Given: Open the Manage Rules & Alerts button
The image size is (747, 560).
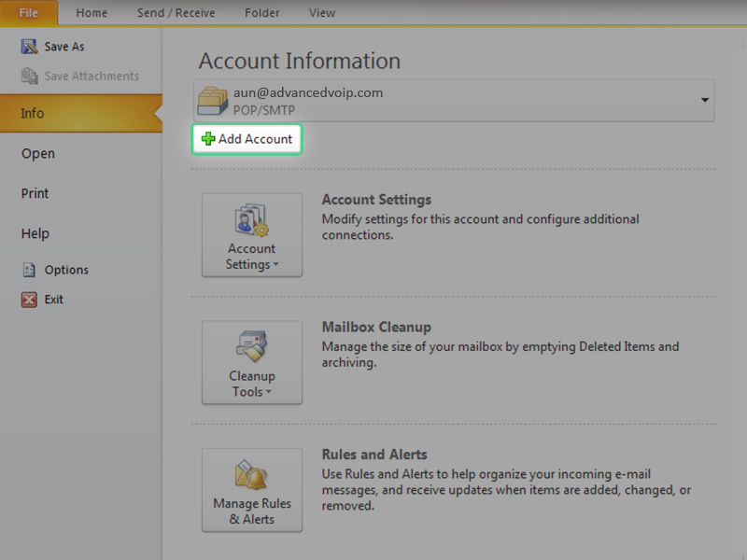Looking at the screenshot, I should 252,489.
